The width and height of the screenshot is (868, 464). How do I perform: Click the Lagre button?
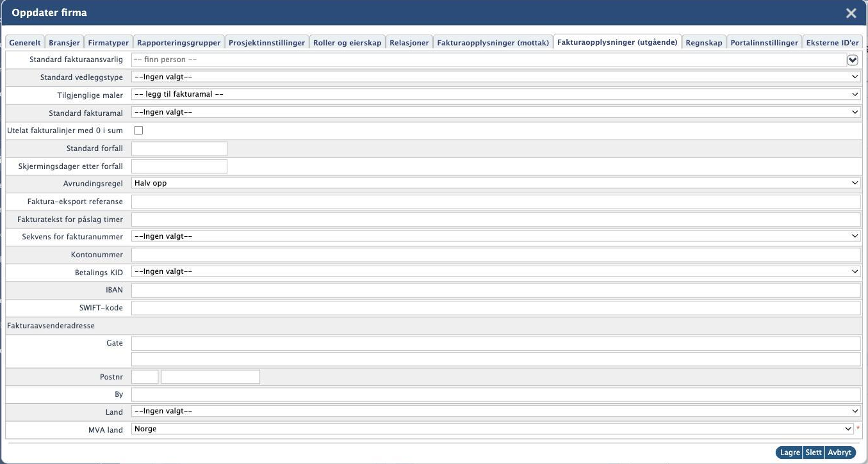(789, 452)
